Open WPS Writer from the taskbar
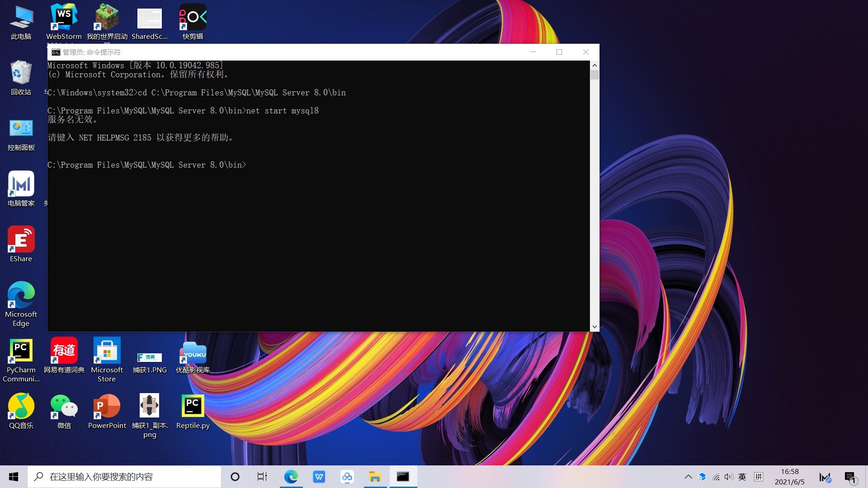 click(x=319, y=477)
